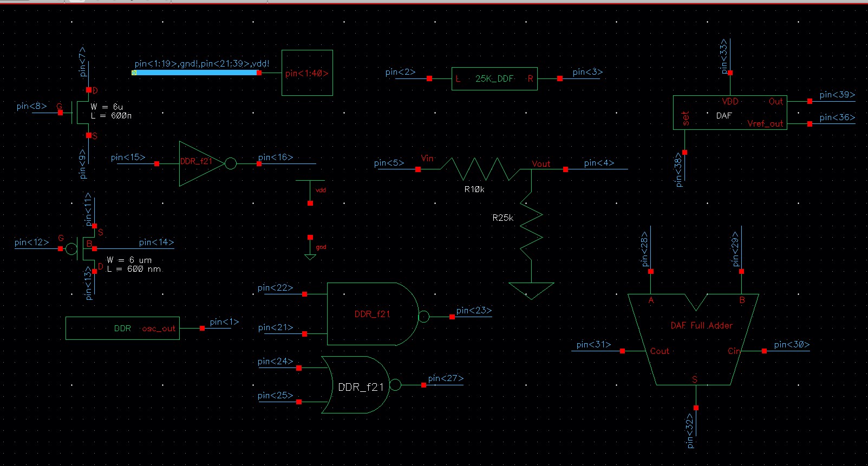The height and width of the screenshot is (466, 868).
Task: Select the pin<24> NOR input label
Action: (275, 362)
